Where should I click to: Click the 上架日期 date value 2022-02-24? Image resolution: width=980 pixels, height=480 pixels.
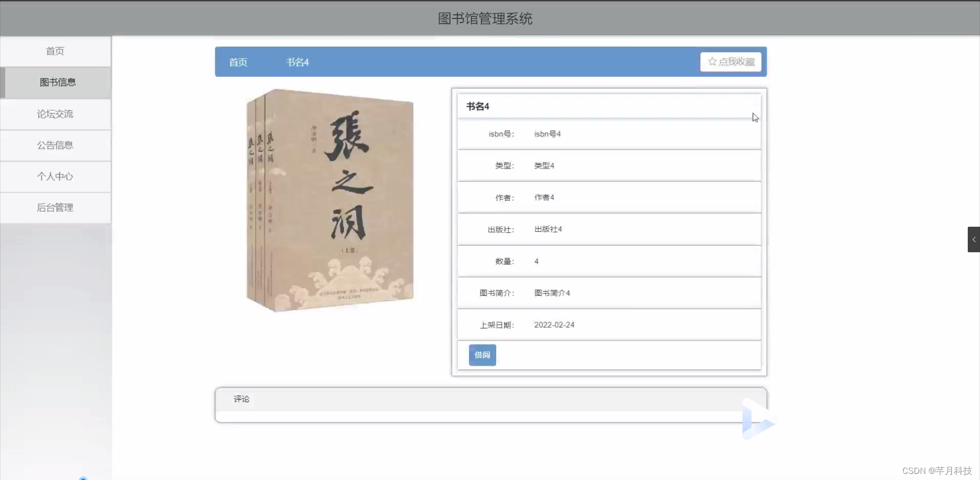point(554,324)
